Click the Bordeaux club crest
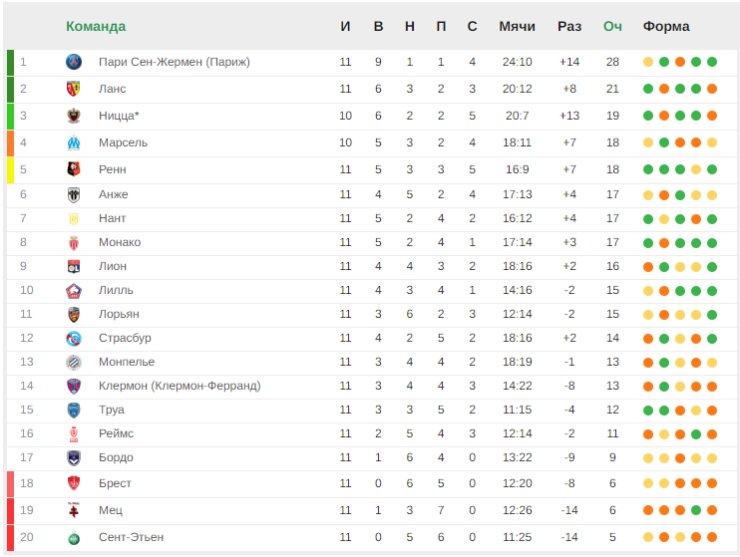Screen dimensions: 740x557 (74, 457)
